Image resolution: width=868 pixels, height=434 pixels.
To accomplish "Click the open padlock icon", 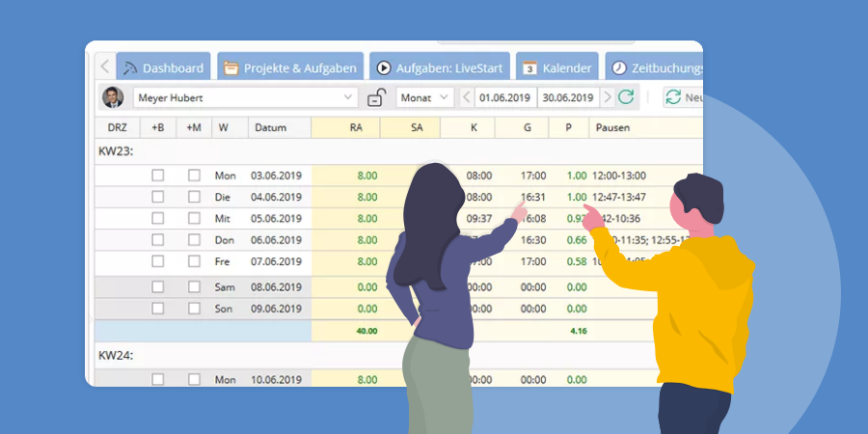I will [x=377, y=97].
